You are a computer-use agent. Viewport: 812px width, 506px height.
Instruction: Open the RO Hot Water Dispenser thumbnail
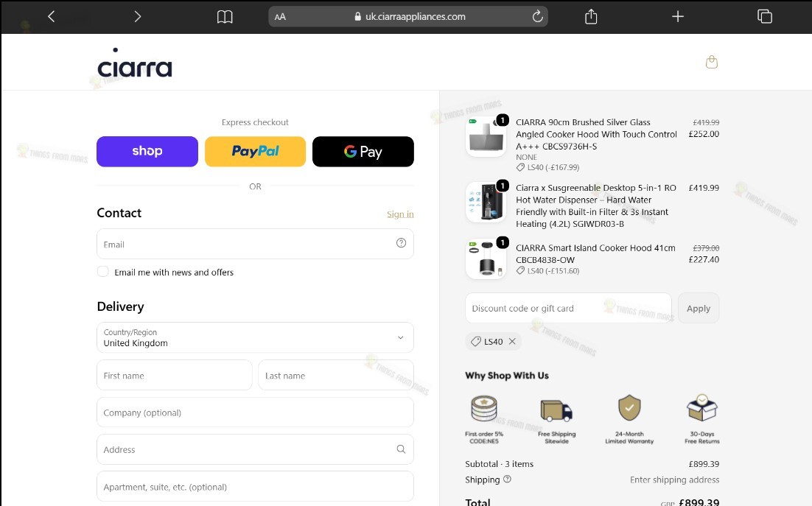(486, 203)
